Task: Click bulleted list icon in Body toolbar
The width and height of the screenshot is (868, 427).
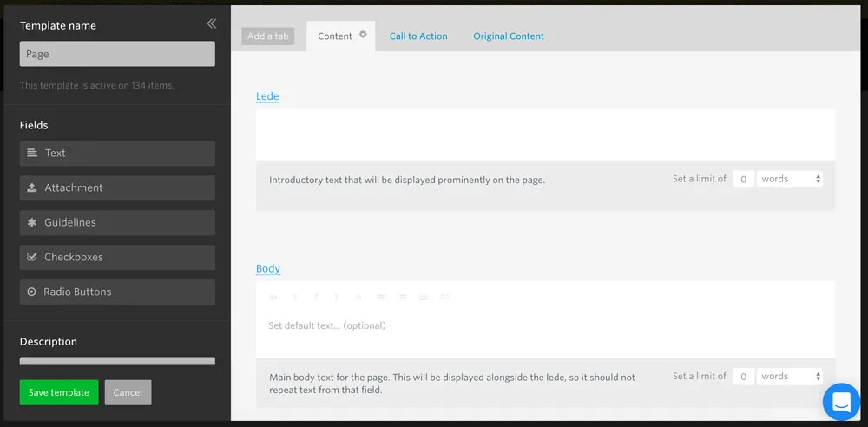Action: [x=401, y=298]
